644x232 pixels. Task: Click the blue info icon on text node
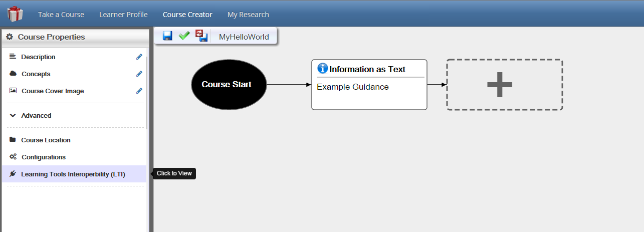click(x=323, y=69)
